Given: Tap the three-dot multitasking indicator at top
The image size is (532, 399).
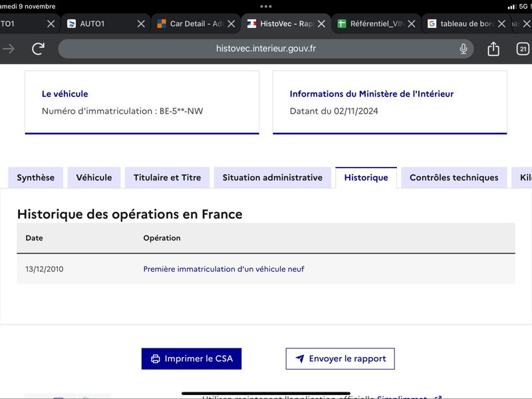Looking at the screenshot, I should [x=266, y=7].
